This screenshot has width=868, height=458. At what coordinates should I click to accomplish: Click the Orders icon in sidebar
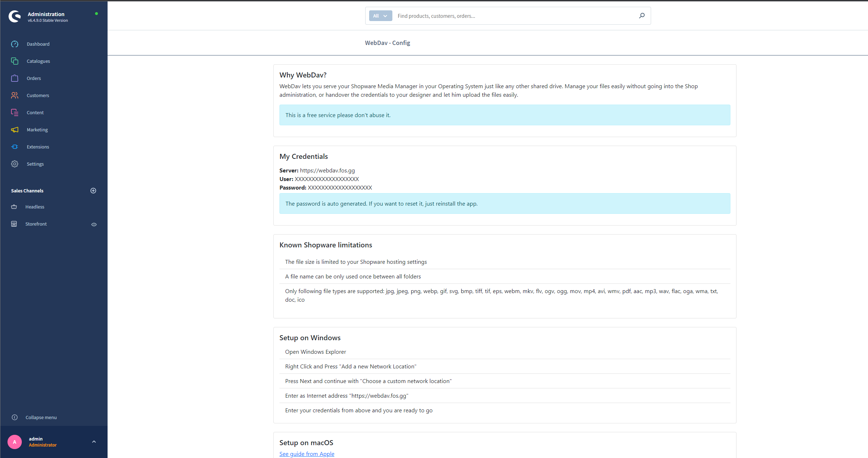tap(15, 78)
